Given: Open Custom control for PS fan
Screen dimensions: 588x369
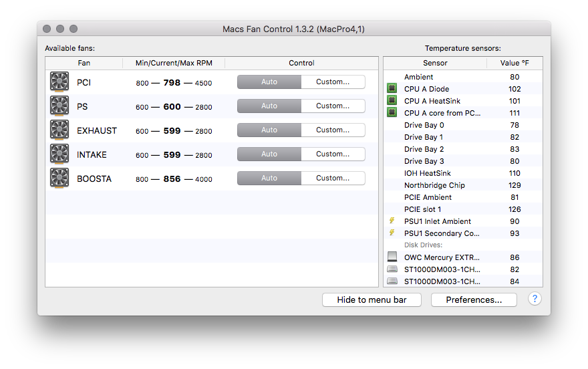Looking at the screenshot, I should coord(333,106).
